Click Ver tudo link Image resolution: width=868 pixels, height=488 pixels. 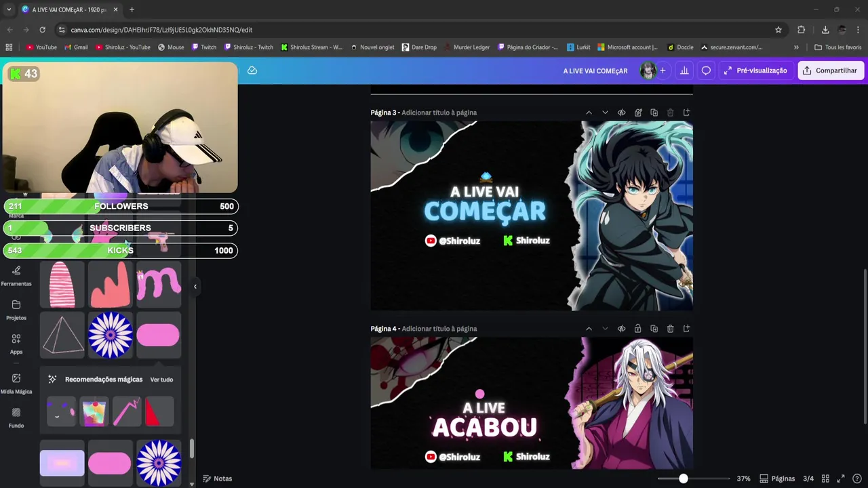pyautogui.click(x=161, y=380)
